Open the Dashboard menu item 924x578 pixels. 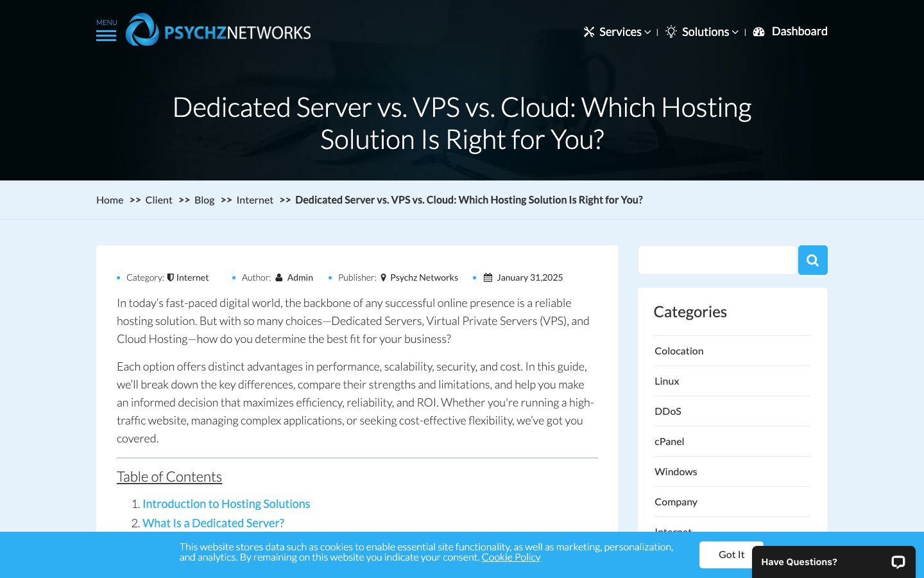click(800, 31)
